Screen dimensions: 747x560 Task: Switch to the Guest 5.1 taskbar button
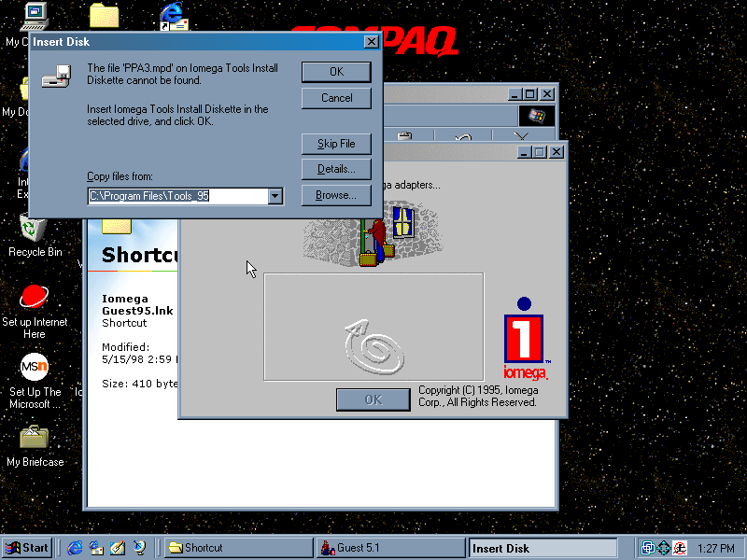point(390,548)
